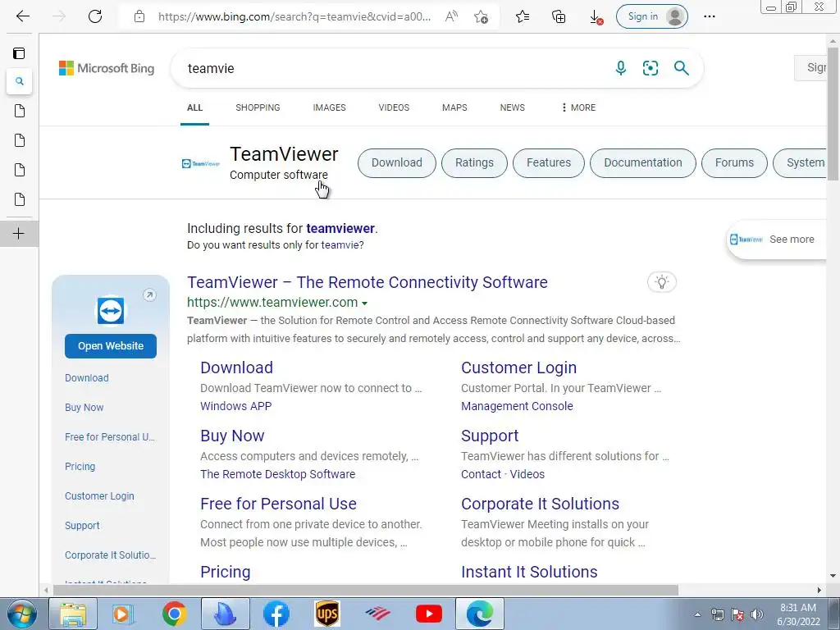840x630 pixels.
Task: Switch to NEWS results tab
Action: pos(512,107)
